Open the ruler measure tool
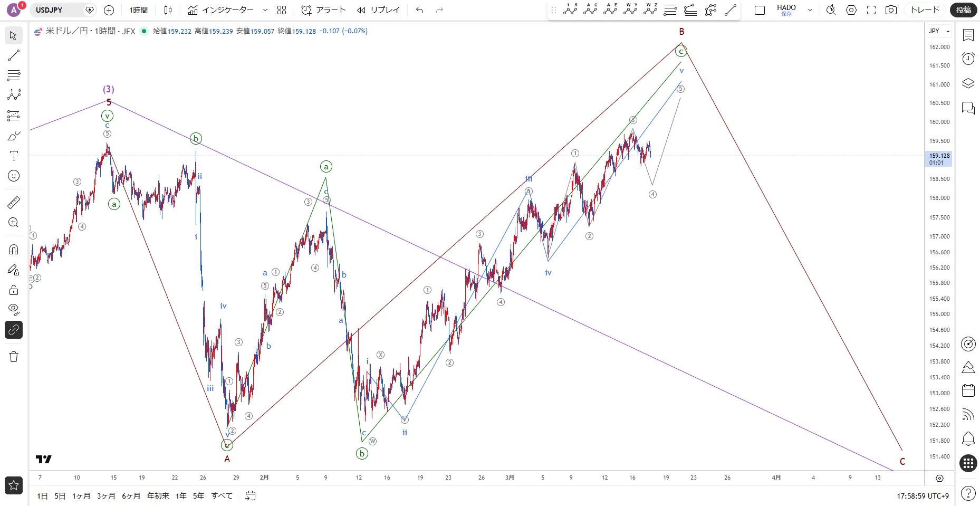This screenshot has width=980, height=506. (x=14, y=202)
